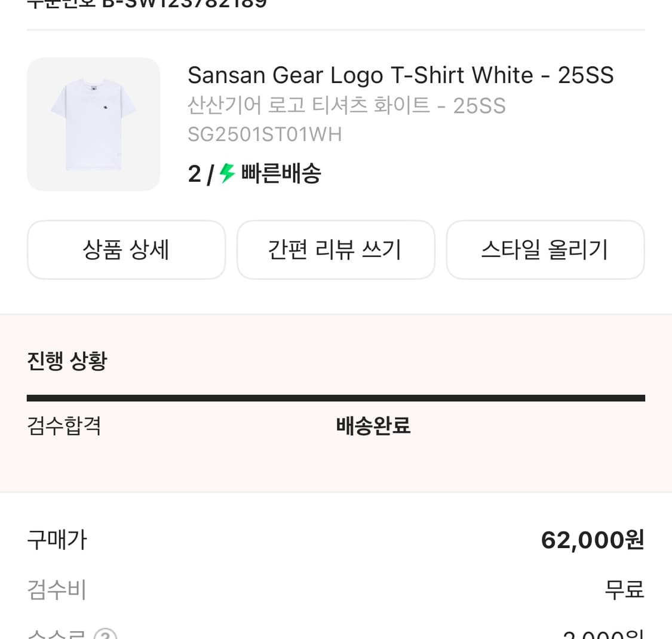This screenshot has width=672, height=639.
Task: Tap the 62,000원 purchase price
Action: tap(592, 540)
